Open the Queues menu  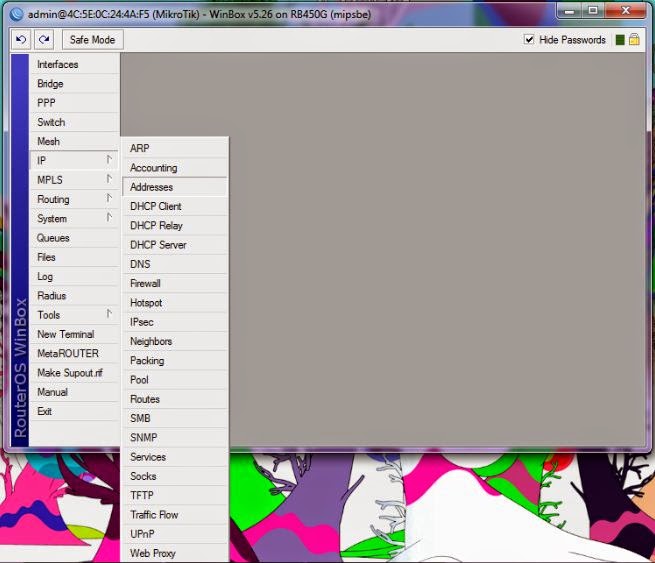coord(75,238)
